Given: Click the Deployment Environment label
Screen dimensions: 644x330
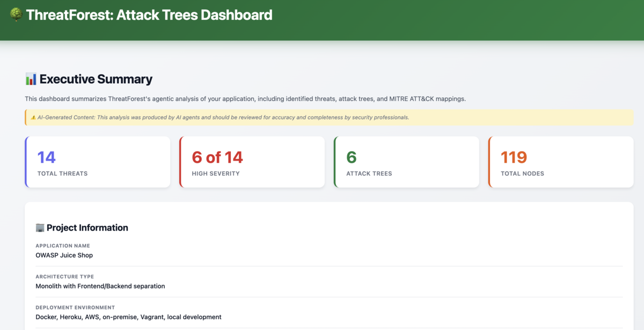Looking at the screenshot, I should point(75,307).
